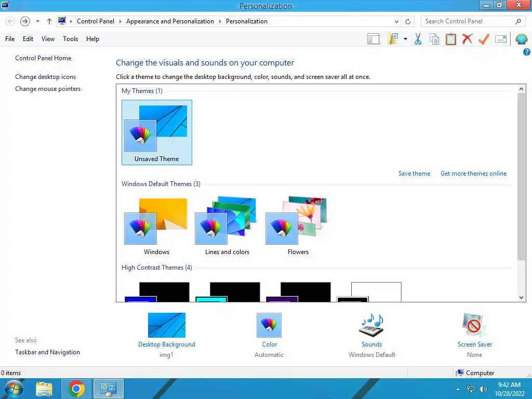Viewport: 532px width, 399px height.
Task: Open Change desktop icons link
Action: coord(46,77)
